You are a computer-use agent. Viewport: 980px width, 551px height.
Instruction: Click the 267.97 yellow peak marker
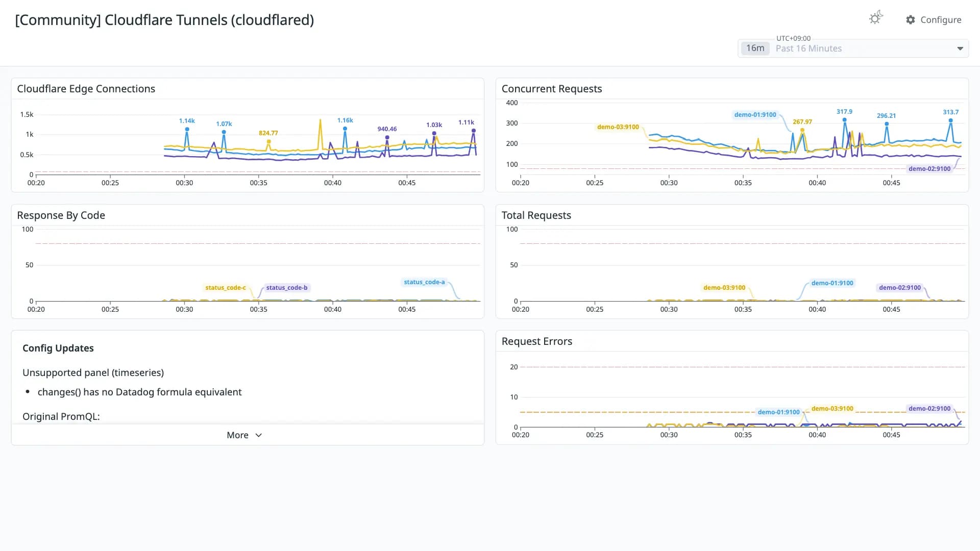tap(802, 130)
